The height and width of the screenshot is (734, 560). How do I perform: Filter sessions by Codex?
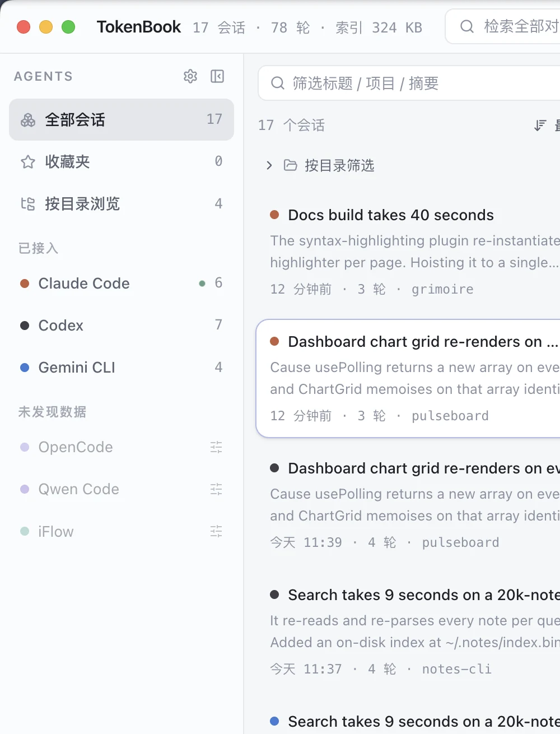[122, 326]
